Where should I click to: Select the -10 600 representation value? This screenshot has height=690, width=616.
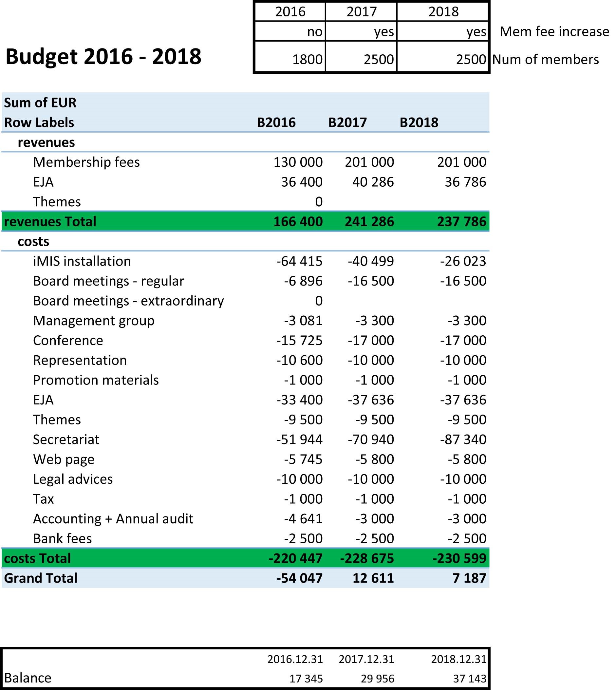[299, 361]
